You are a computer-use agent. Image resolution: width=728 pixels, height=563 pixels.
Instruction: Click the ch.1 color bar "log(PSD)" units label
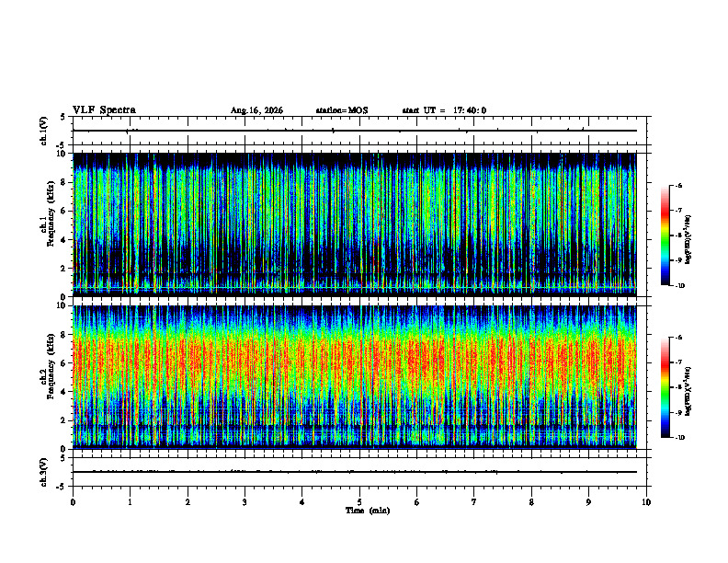(688, 239)
